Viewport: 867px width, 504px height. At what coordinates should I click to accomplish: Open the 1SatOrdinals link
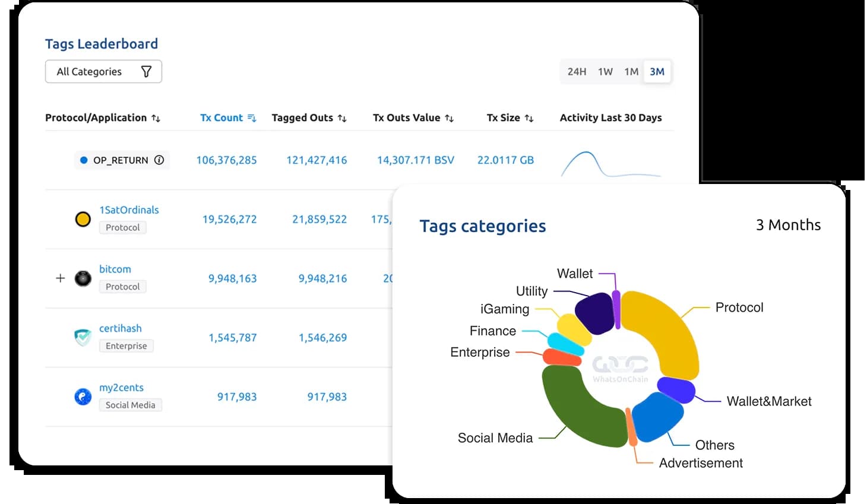pos(129,210)
